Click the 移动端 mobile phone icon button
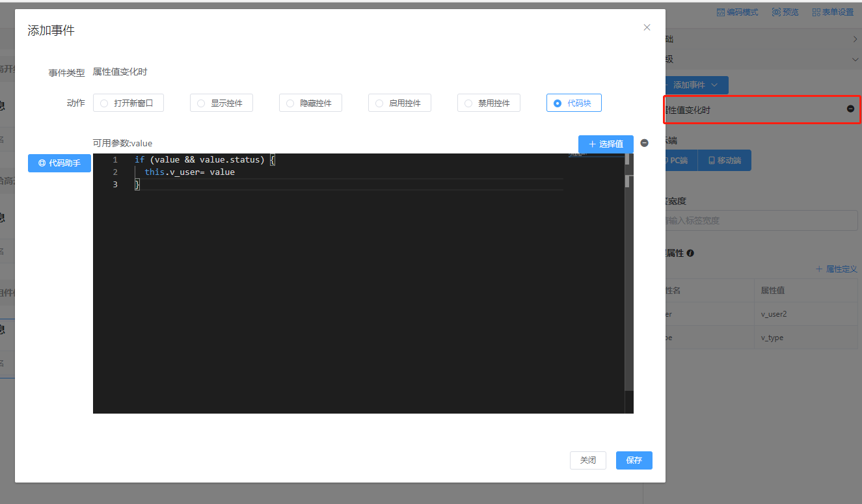The width and height of the screenshot is (862, 504). coord(725,161)
